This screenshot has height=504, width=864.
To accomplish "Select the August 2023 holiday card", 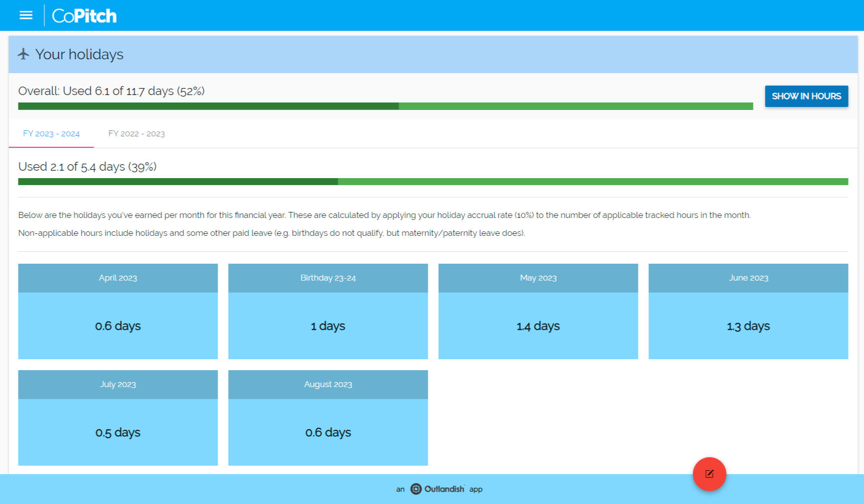I will click(328, 418).
